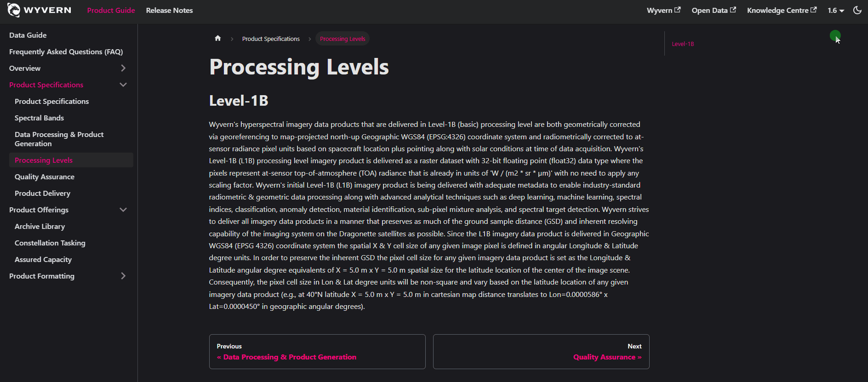Jump to Level-1B in table of contents
The width and height of the screenshot is (868, 382).
683,44
